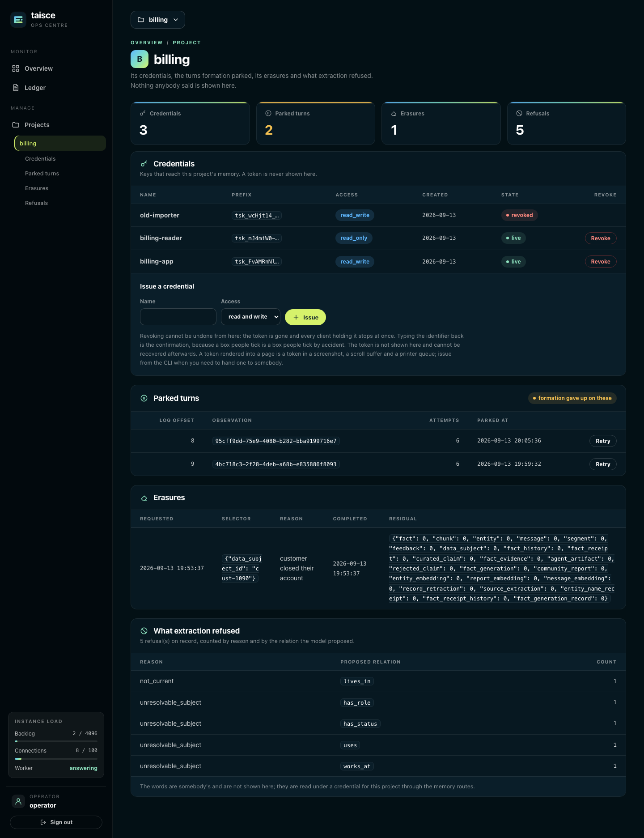This screenshot has height=838, width=644.
Task: Click the refusal icon on Refusals card
Action: pyautogui.click(x=519, y=113)
